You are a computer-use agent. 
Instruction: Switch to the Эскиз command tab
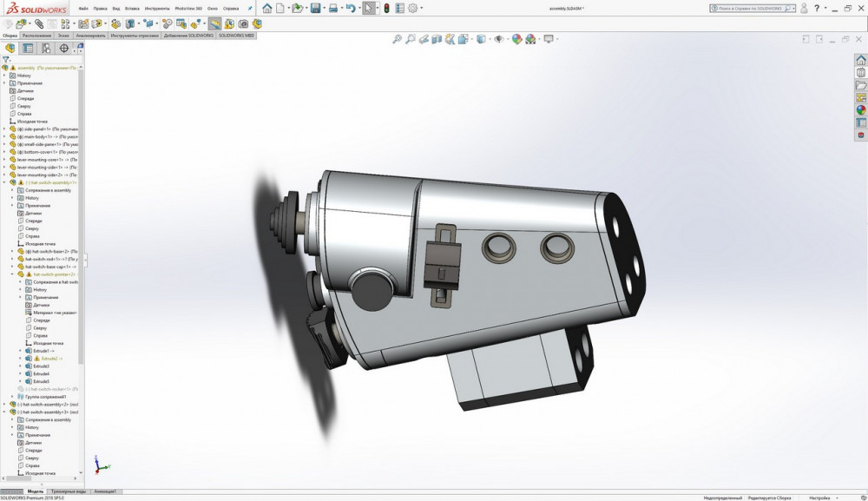pyautogui.click(x=64, y=36)
